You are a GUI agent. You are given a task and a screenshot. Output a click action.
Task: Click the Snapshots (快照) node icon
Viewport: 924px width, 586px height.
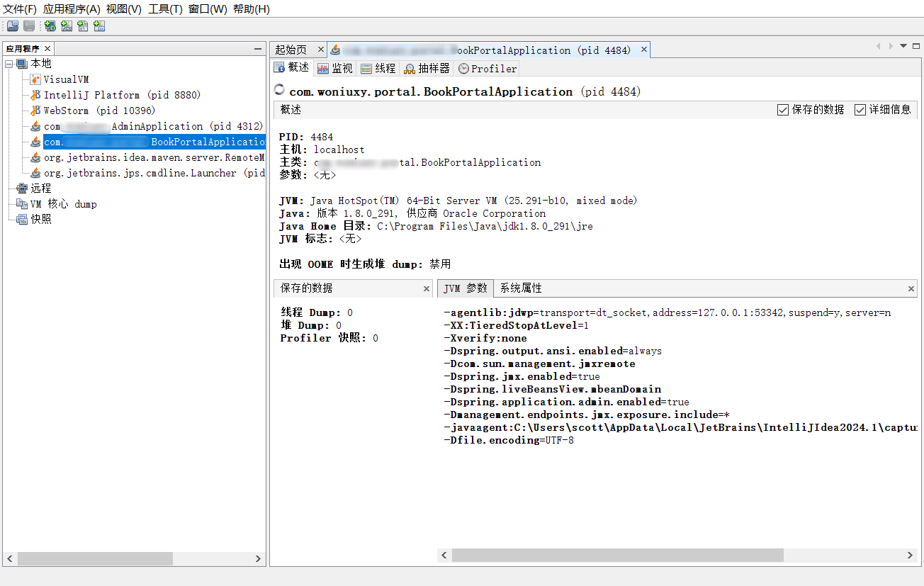coord(22,220)
